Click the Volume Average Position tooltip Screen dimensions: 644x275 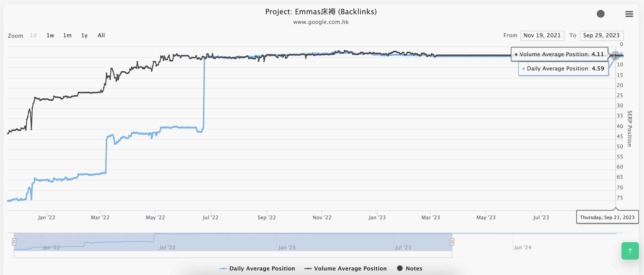click(559, 54)
